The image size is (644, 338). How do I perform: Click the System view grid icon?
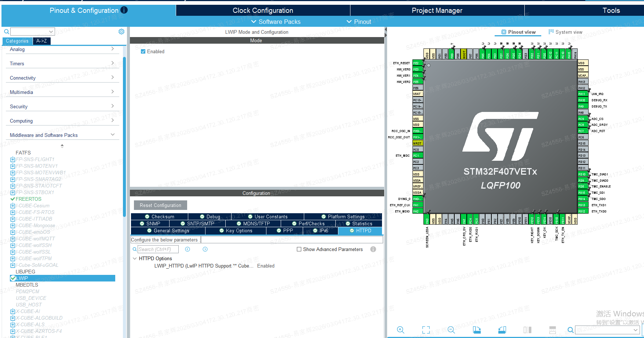pyautogui.click(x=551, y=32)
